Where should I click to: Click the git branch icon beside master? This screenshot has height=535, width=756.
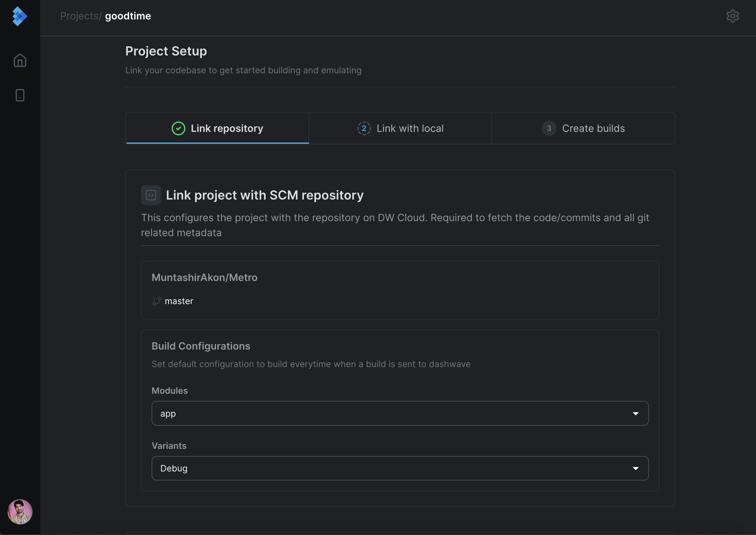click(x=157, y=301)
